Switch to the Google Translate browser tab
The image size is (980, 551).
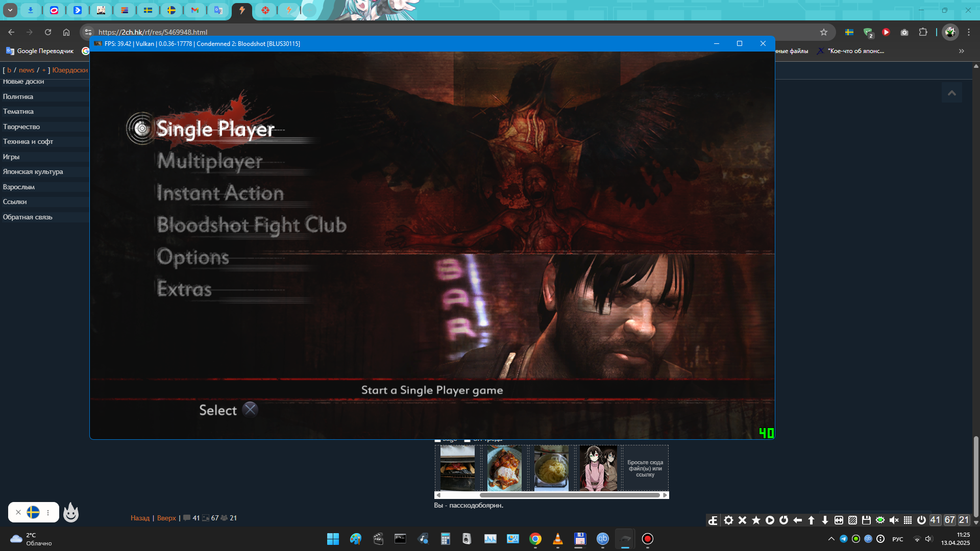click(218, 10)
